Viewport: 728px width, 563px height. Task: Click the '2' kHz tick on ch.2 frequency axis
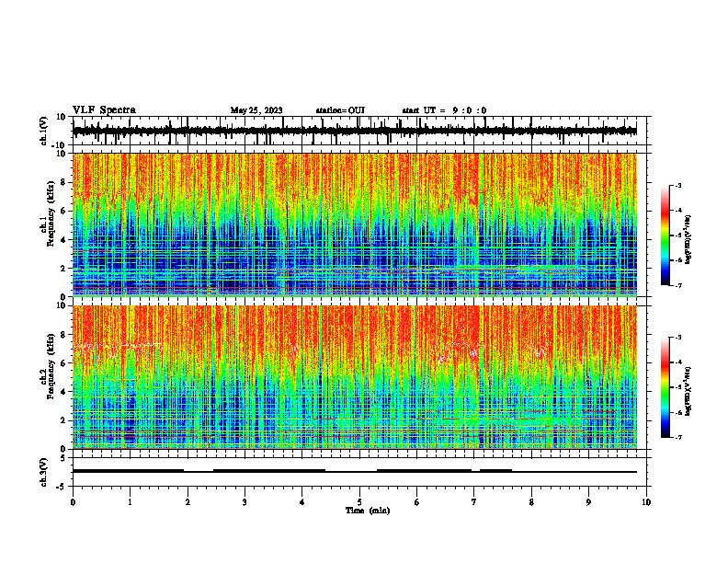(x=63, y=420)
